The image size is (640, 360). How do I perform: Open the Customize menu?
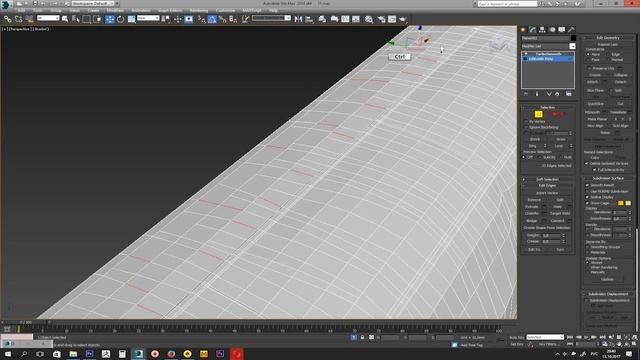tap(225, 10)
